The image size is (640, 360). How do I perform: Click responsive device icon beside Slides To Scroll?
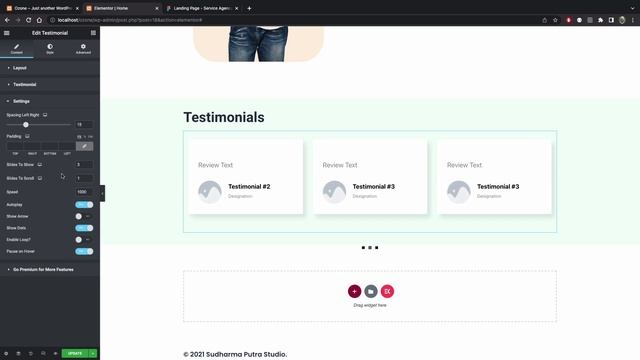coord(40,178)
